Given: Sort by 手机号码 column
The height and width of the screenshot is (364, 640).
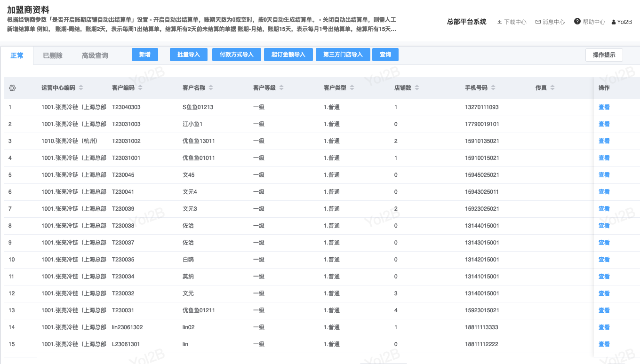Looking at the screenshot, I should coord(493,88).
